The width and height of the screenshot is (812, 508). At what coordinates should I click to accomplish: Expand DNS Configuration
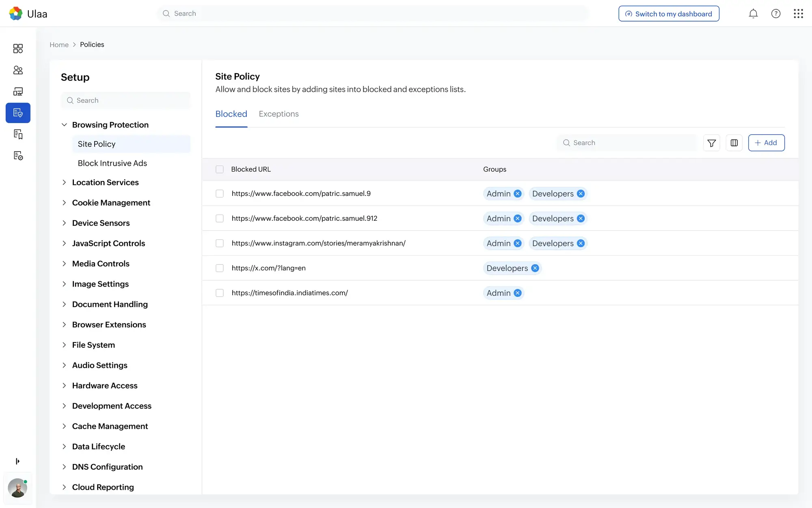64,467
